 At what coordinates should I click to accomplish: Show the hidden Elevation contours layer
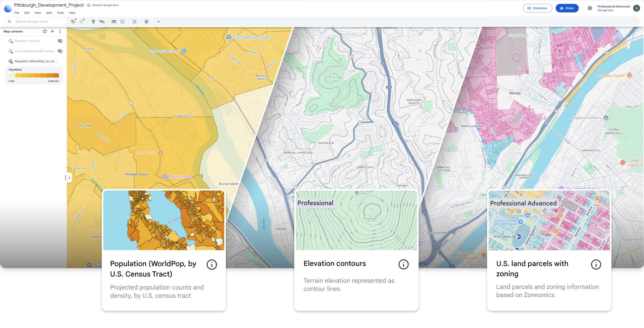click(x=60, y=41)
